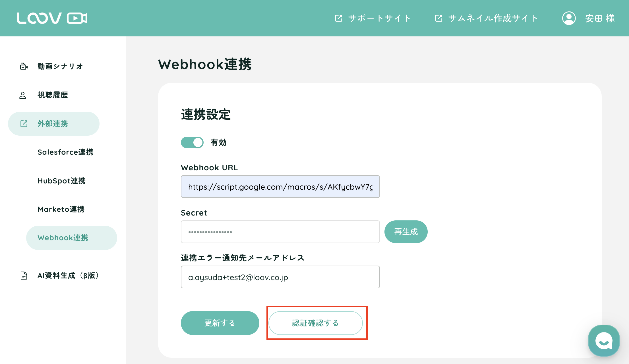Viewport: 629px width, 364px height.
Task: Toggle the 有効 integration switch off
Action: click(192, 142)
